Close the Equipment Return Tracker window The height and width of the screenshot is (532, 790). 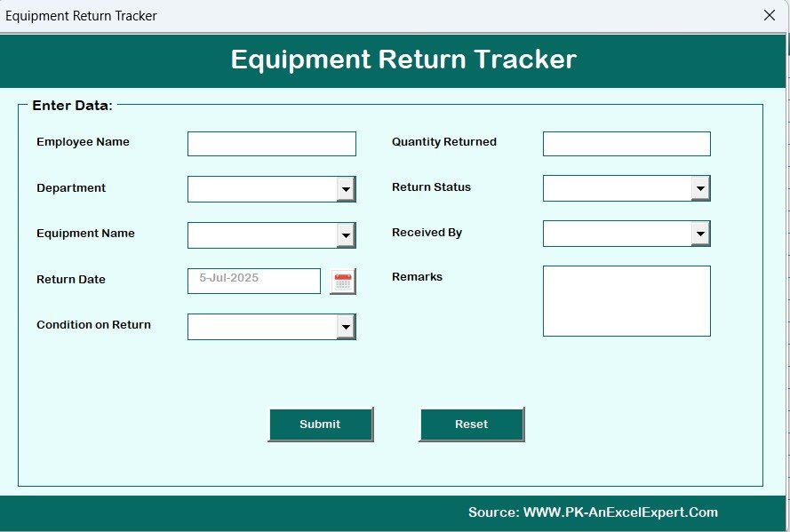click(770, 16)
